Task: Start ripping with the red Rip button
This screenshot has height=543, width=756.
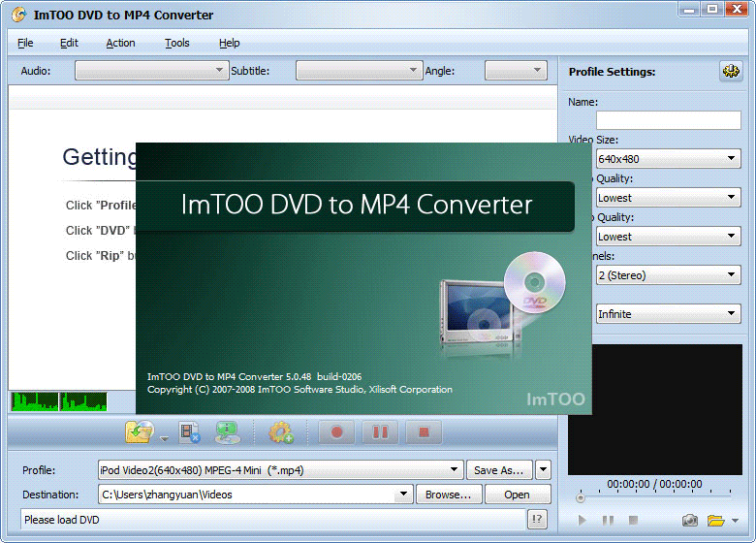Action: point(336,432)
